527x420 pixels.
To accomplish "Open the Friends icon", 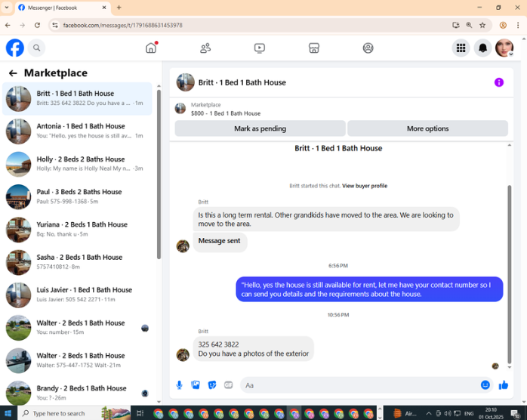I will coord(205,48).
